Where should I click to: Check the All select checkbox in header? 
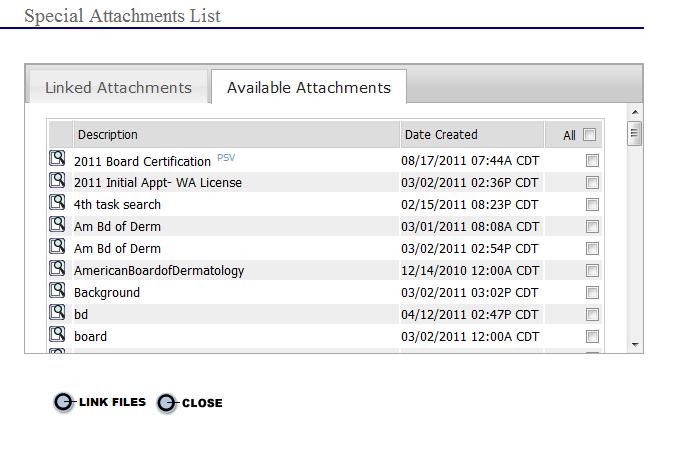tap(590, 135)
